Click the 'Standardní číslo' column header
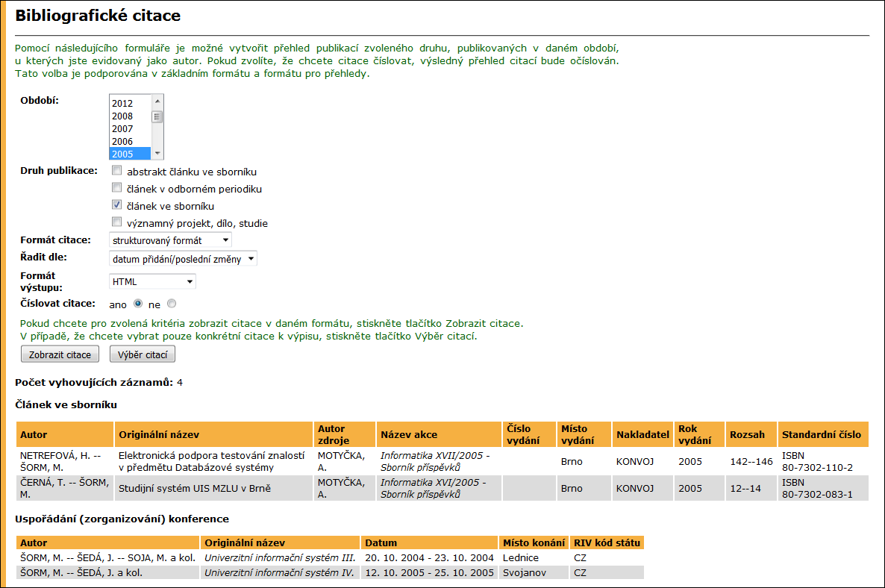 [x=823, y=434]
